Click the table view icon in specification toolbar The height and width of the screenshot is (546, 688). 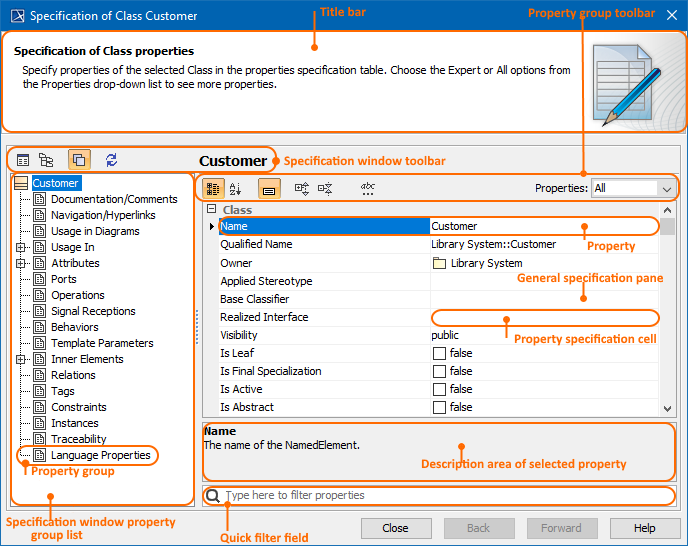click(23, 160)
